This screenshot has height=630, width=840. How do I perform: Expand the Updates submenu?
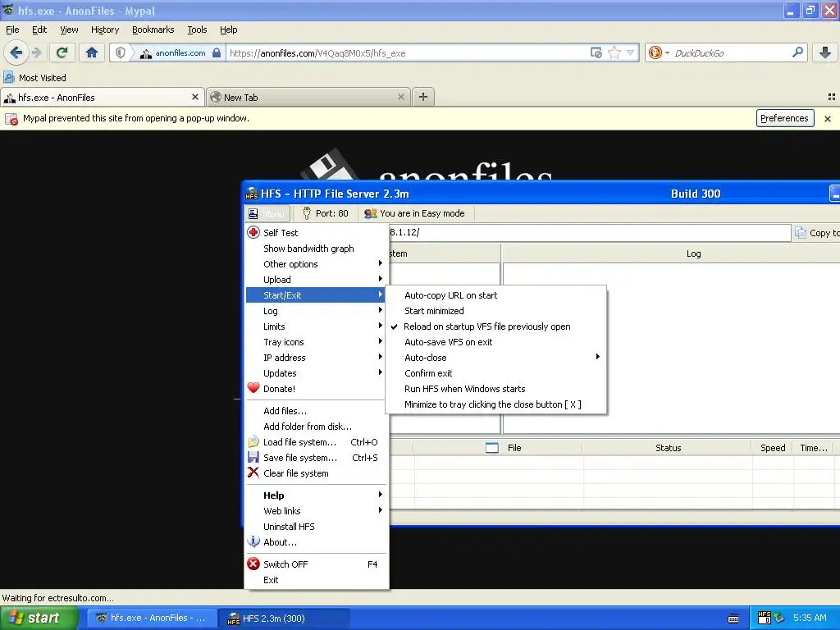click(x=316, y=373)
